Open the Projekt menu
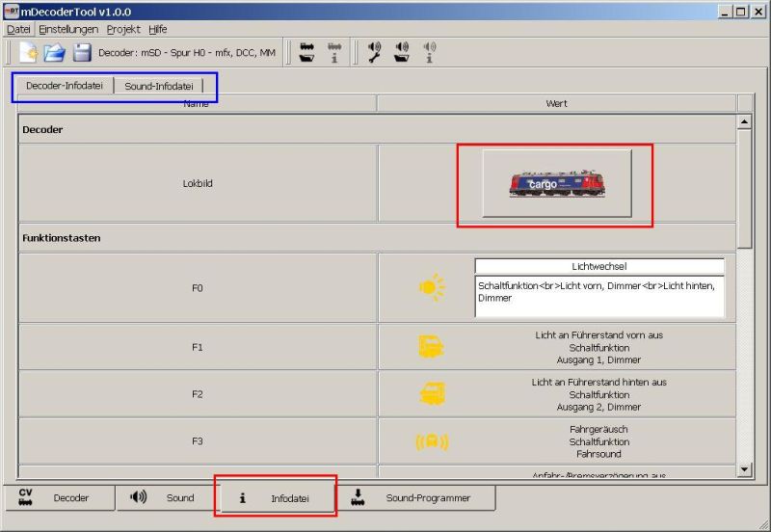771x532 pixels. point(123,30)
